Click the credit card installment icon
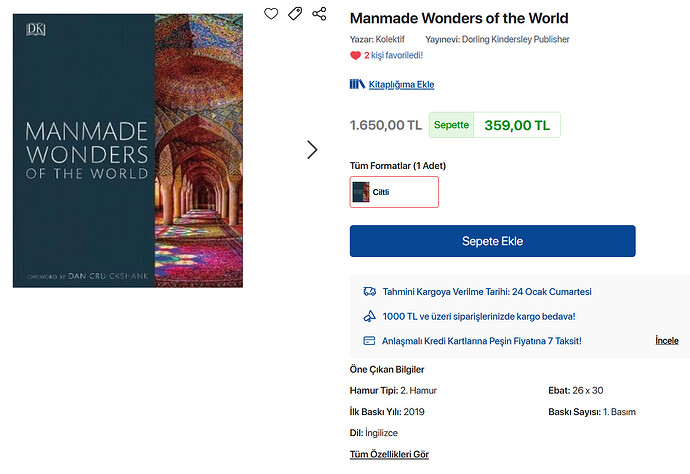This screenshot has height=474, width=690. pyautogui.click(x=369, y=341)
